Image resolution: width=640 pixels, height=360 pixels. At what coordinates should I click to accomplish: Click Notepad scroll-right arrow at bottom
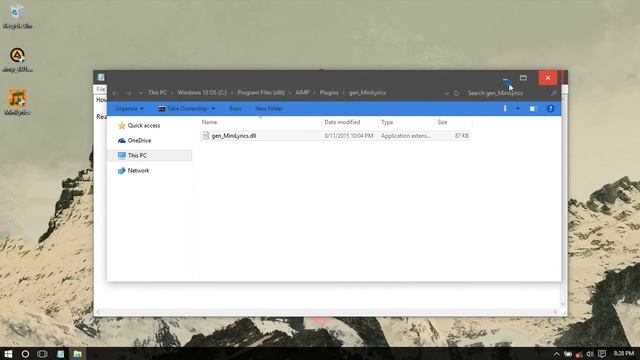pyautogui.click(x=556, y=312)
